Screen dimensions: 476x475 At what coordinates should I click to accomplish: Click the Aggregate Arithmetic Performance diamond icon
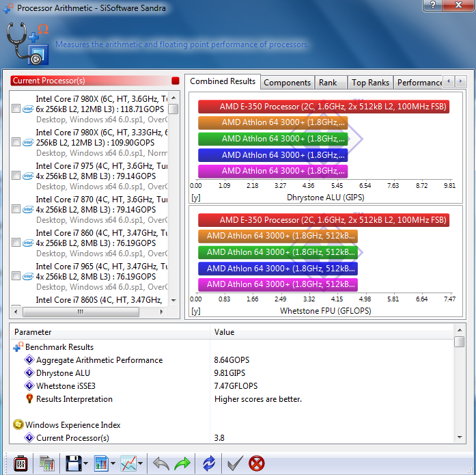point(29,359)
